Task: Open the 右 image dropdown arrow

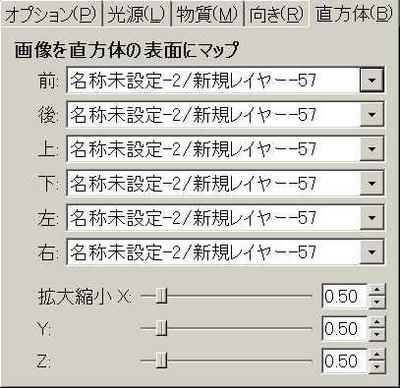Action: (x=371, y=252)
